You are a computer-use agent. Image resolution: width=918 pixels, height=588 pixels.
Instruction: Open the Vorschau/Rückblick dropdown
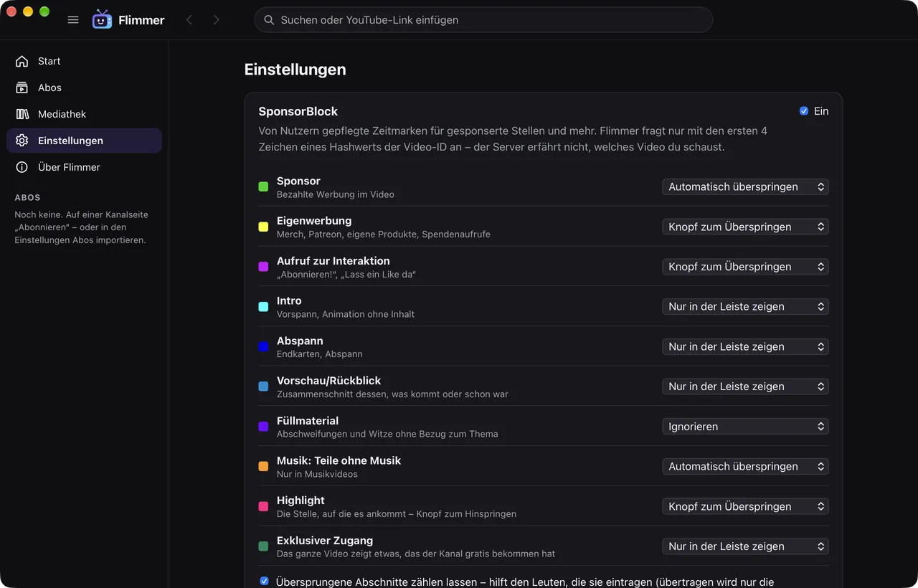745,387
